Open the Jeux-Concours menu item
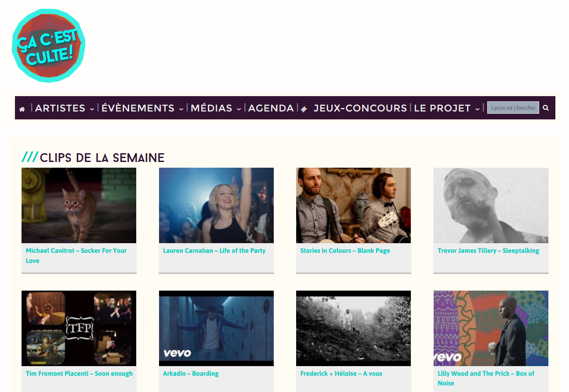This screenshot has height=392, width=569. pyautogui.click(x=360, y=108)
